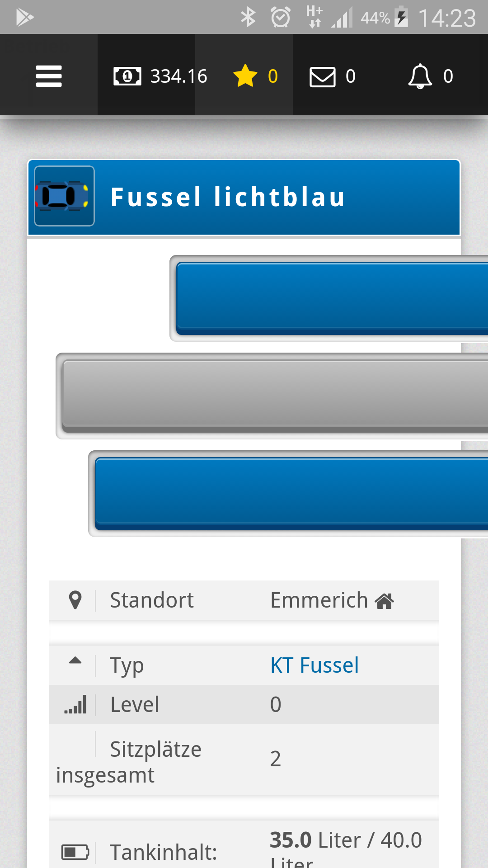
Task: Open the hamburger menu
Action: tap(49, 75)
